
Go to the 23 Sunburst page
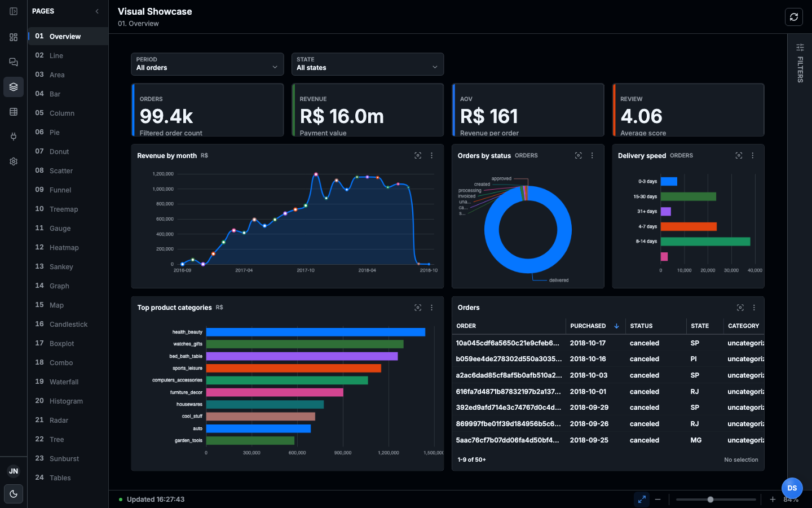pos(68,458)
